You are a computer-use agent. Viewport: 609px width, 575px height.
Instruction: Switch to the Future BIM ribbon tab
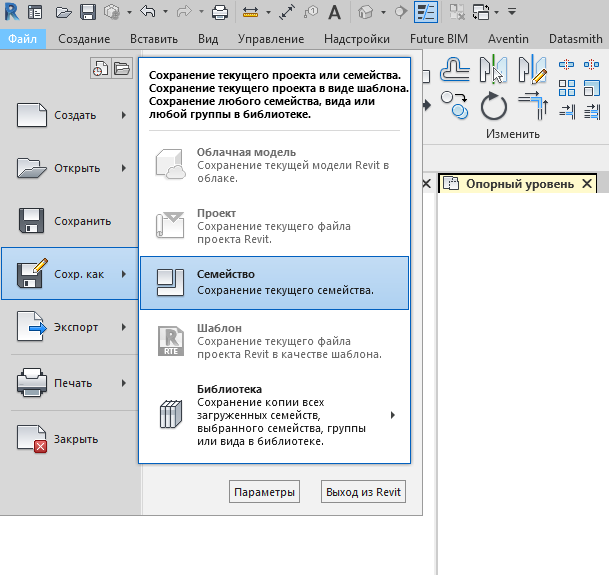pos(439,39)
